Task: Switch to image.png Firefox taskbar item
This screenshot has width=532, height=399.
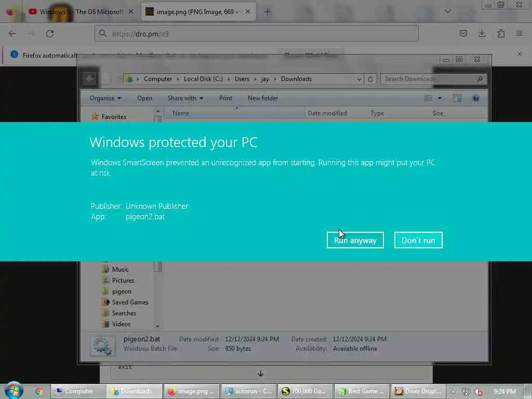Action: (192, 391)
